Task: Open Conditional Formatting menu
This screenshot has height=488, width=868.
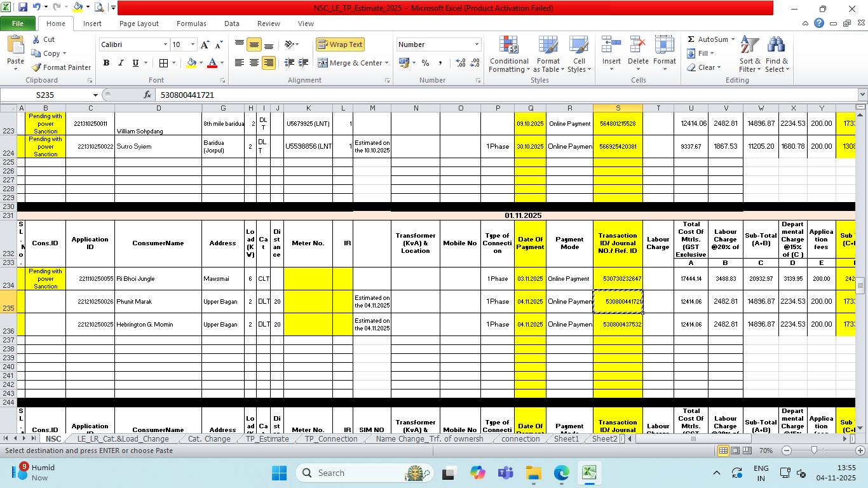Action: pyautogui.click(x=508, y=55)
